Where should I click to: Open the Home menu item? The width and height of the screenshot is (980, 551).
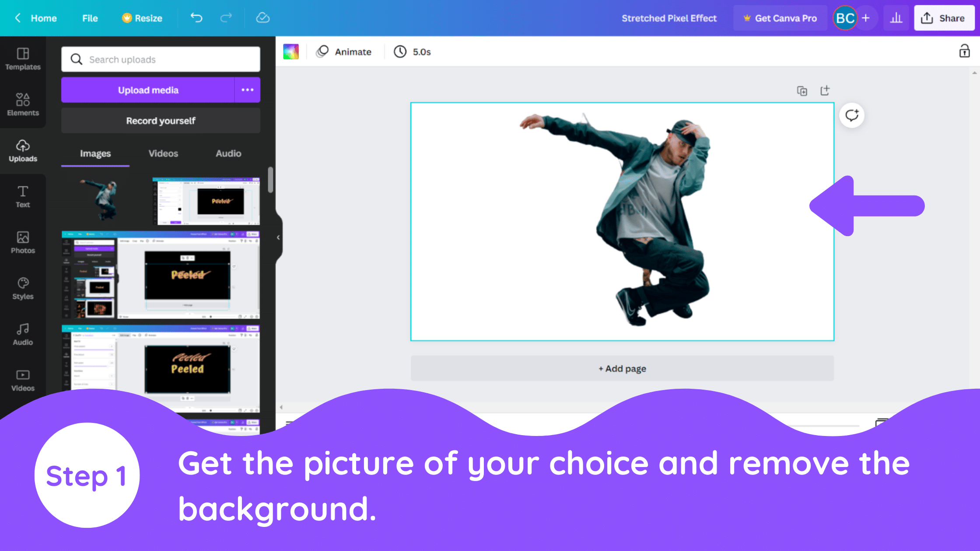pos(44,18)
